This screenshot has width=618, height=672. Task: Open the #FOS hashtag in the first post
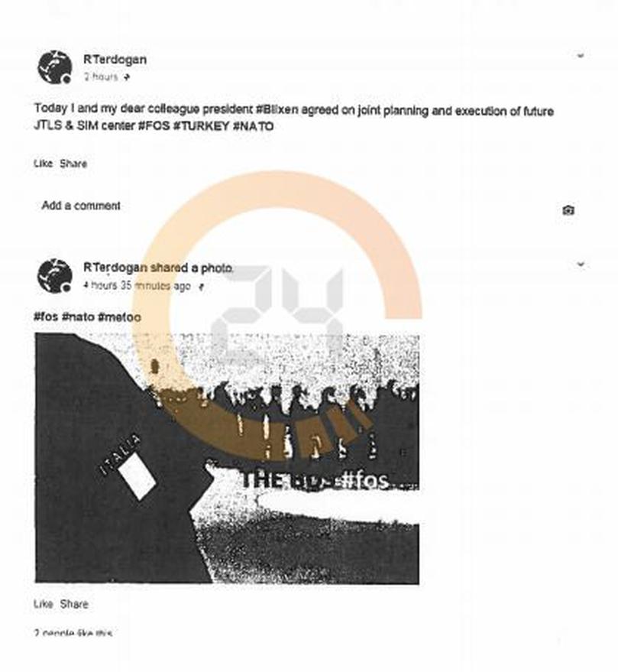(154, 126)
